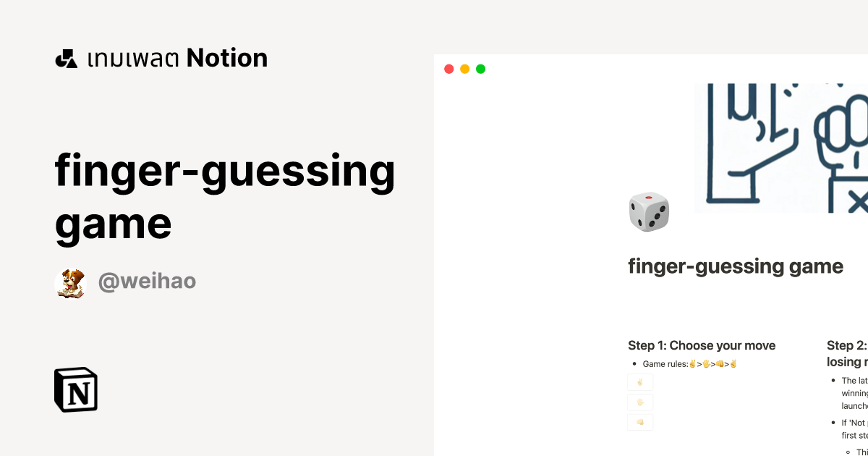Open the @weihao author profile link
868x456 pixels.
pyautogui.click(x=147, y=281)
